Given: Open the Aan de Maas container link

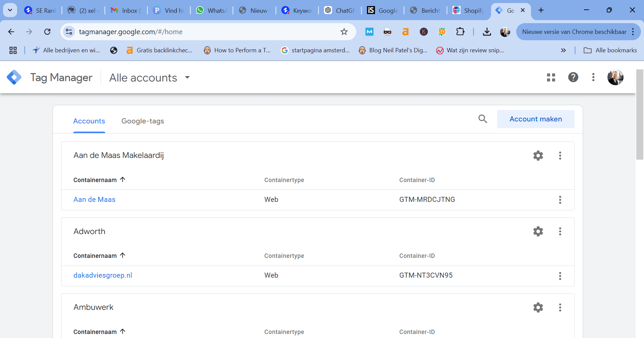Looking at the screenshot, I should tap(94, 200).
